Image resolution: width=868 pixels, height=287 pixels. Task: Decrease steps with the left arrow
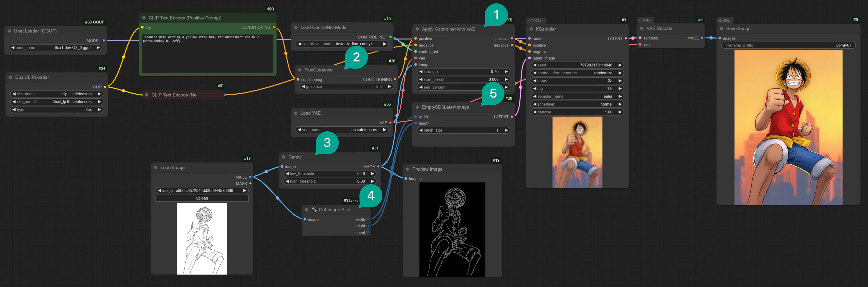click(x=534, y=81)
